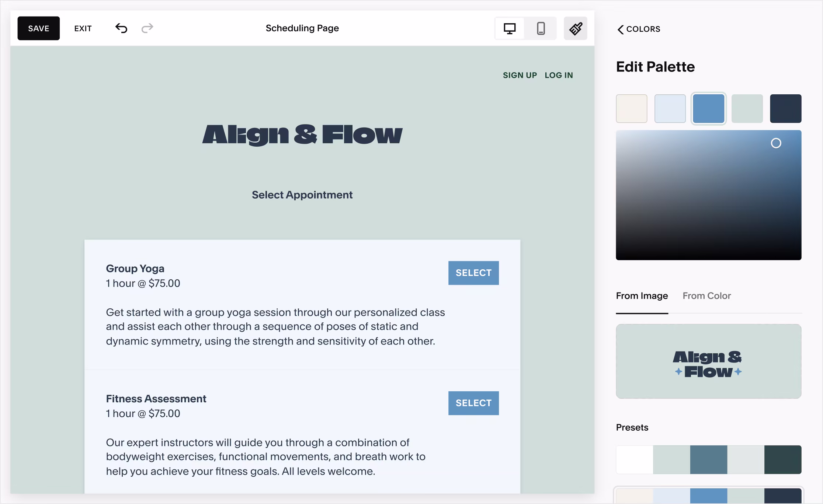Screen dimensions: 823x504
Task: Select the dark navy palette swatch
Action: point(785,109)
